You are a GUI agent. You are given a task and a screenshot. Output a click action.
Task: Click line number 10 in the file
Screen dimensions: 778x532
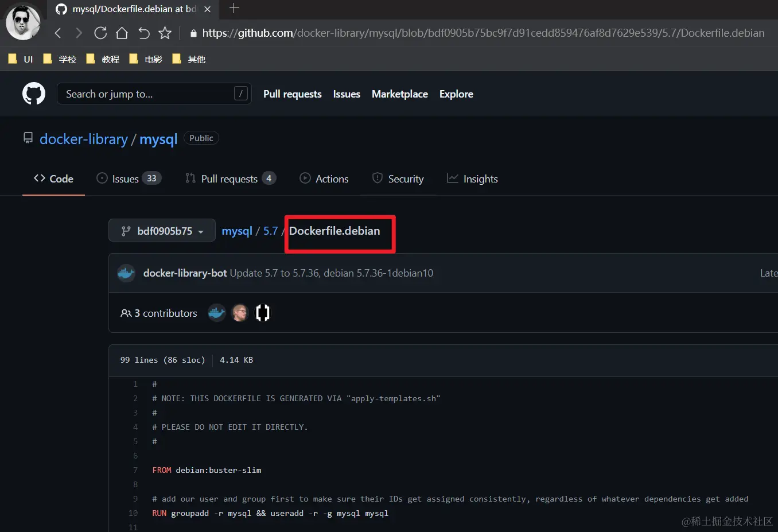[x=133, y=513]
